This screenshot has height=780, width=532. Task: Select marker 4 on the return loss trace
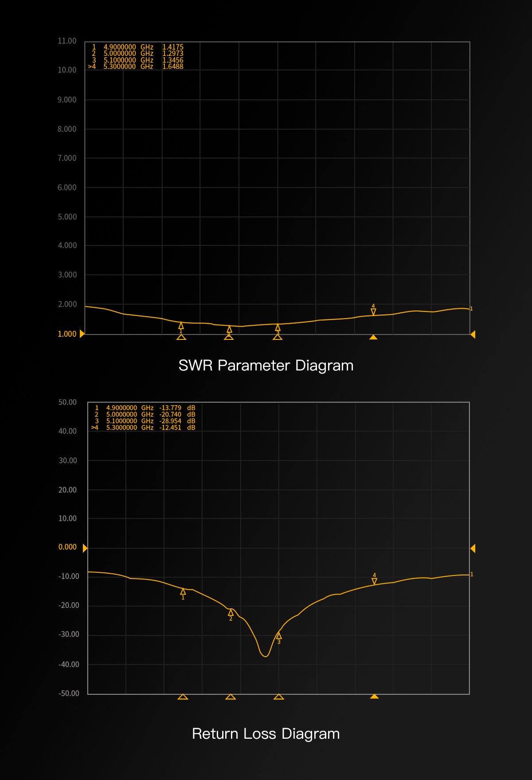click(x=374, y=581)
